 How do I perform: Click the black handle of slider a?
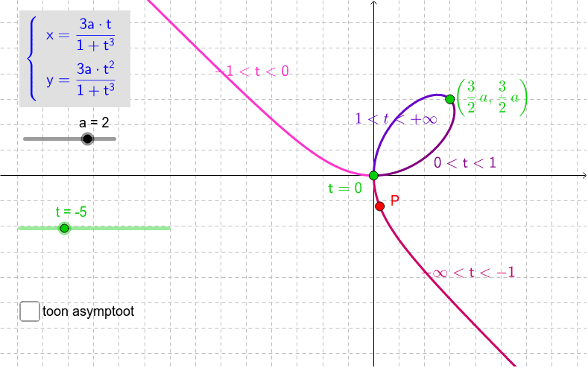87,139
